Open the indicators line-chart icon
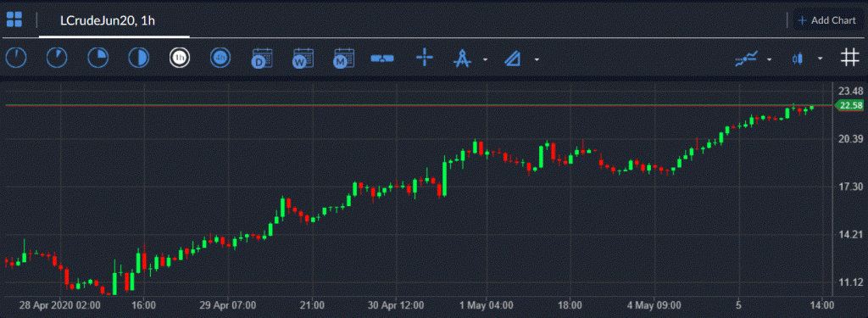 click(x=746, y=59)
